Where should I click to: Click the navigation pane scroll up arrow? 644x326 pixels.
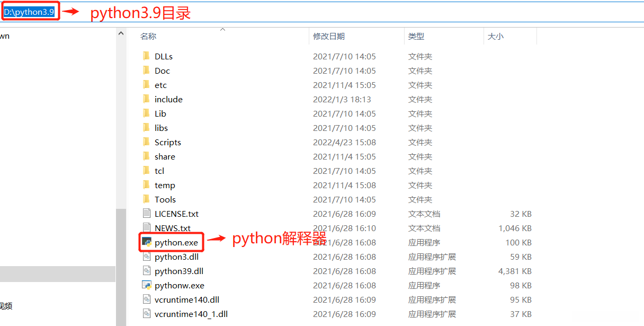121,33
